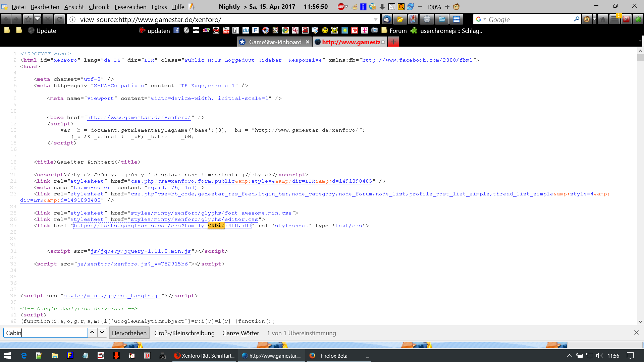The height and width of the screenshot is (362, 644).
Task: Expand the tab list dropdown arrow
Action: pos(640,41)
